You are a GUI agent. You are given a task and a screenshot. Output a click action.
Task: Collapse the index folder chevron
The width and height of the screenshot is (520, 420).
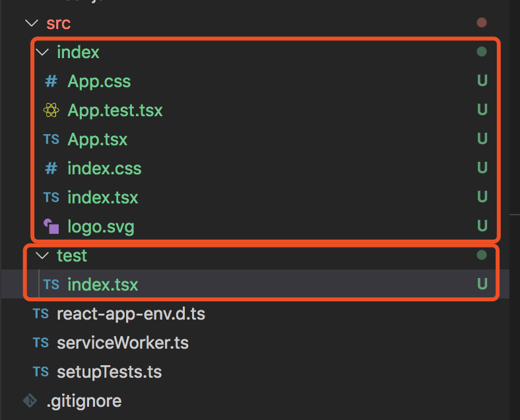point(42,52)
